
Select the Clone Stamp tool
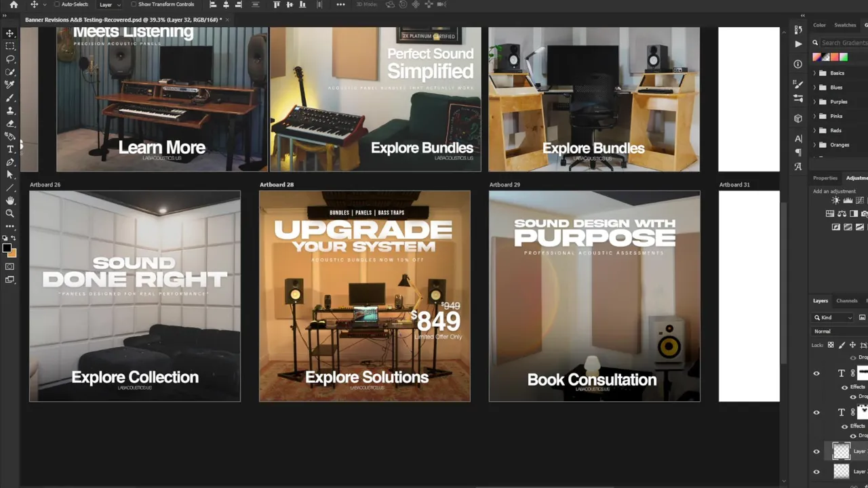pos(9,110)
